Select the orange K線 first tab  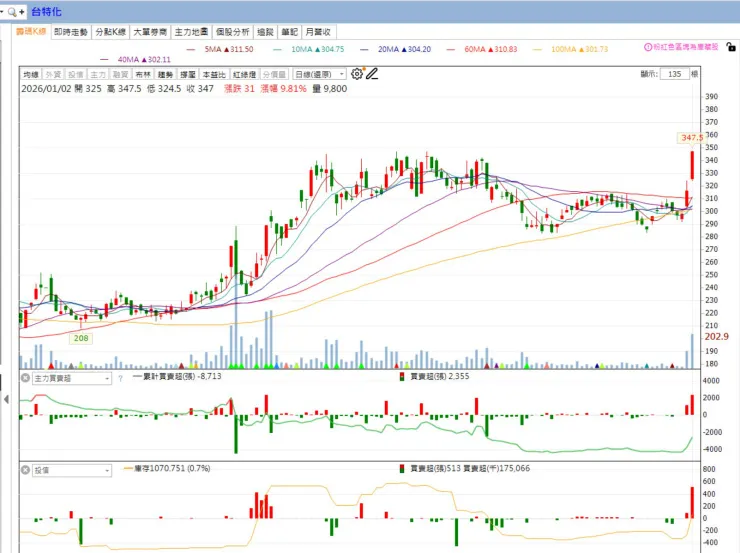(x=31, y=32)
